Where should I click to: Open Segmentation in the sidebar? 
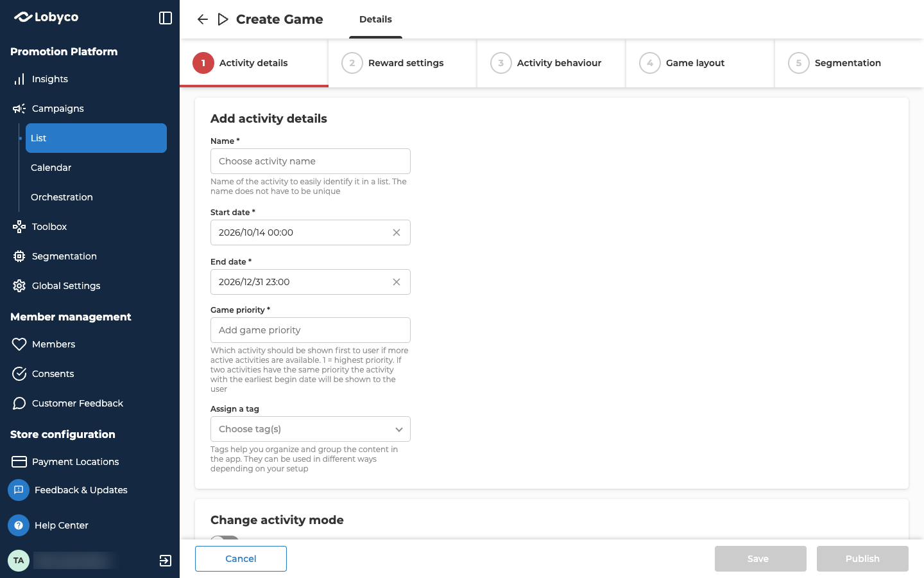90,256
